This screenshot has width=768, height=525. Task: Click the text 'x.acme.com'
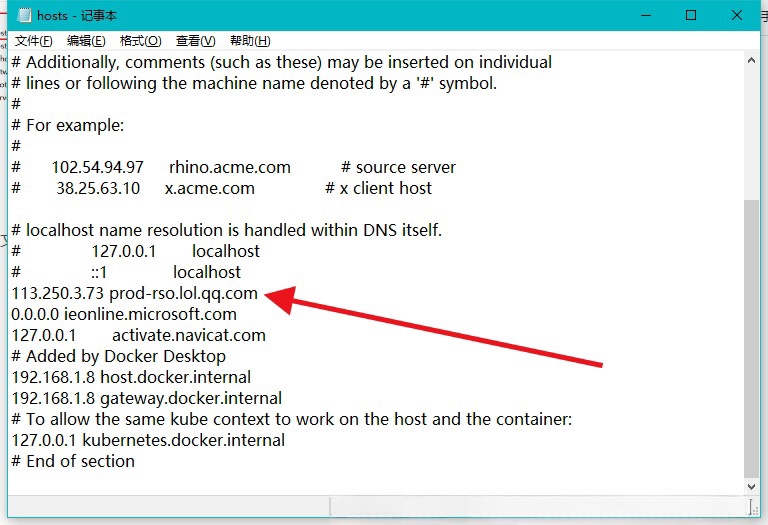click(x=210, y=189)
